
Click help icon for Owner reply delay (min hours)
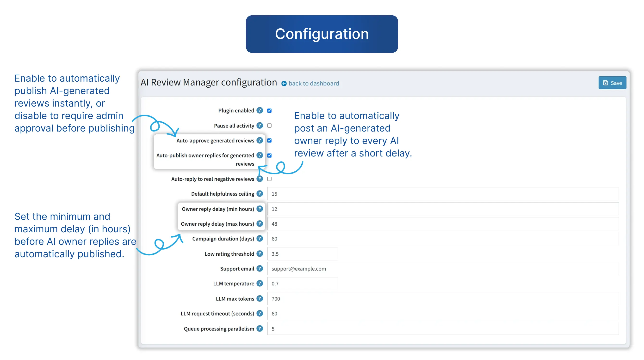260,209
